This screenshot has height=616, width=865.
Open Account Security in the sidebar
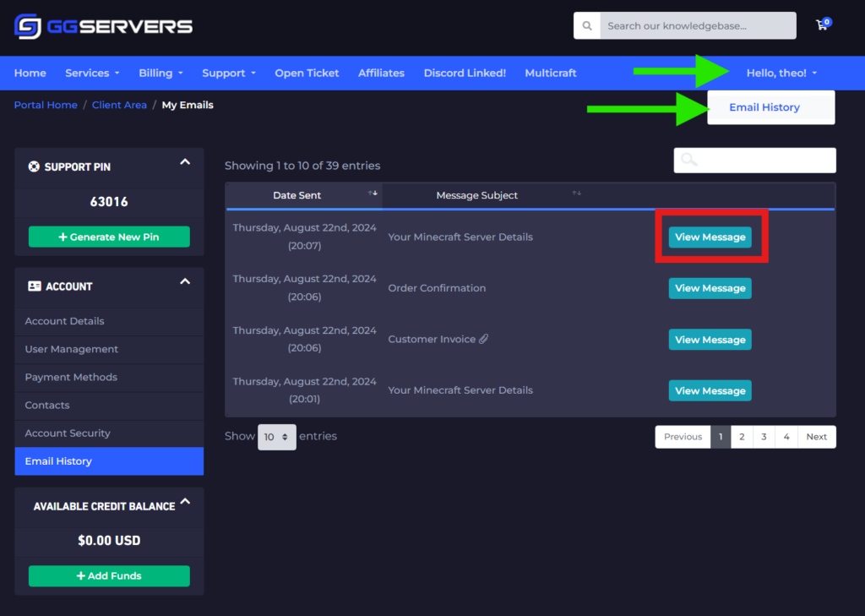pos(68,433)
